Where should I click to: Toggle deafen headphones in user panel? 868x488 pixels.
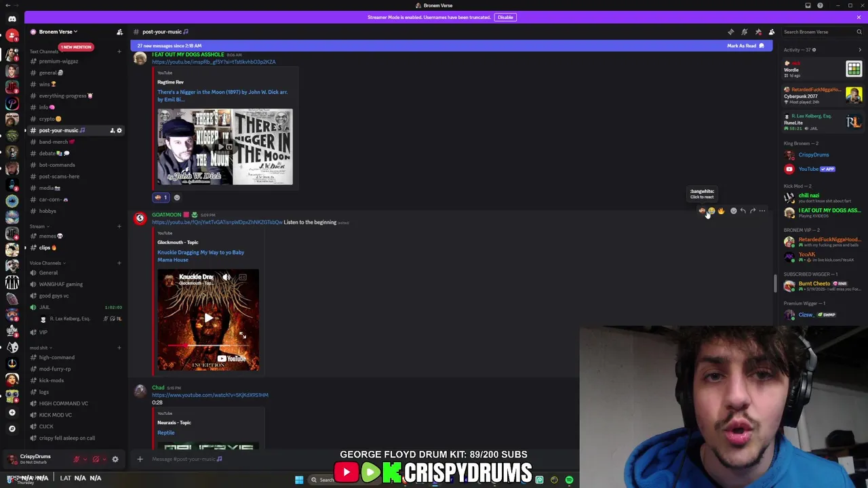click(x=96, y=460)
